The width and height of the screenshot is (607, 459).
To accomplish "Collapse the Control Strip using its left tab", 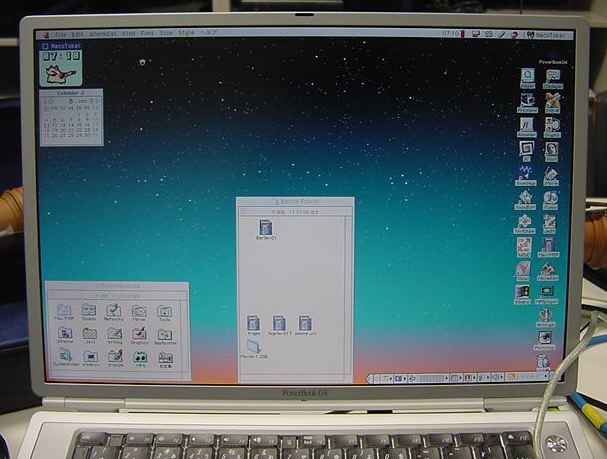I will tap(370, 378).
